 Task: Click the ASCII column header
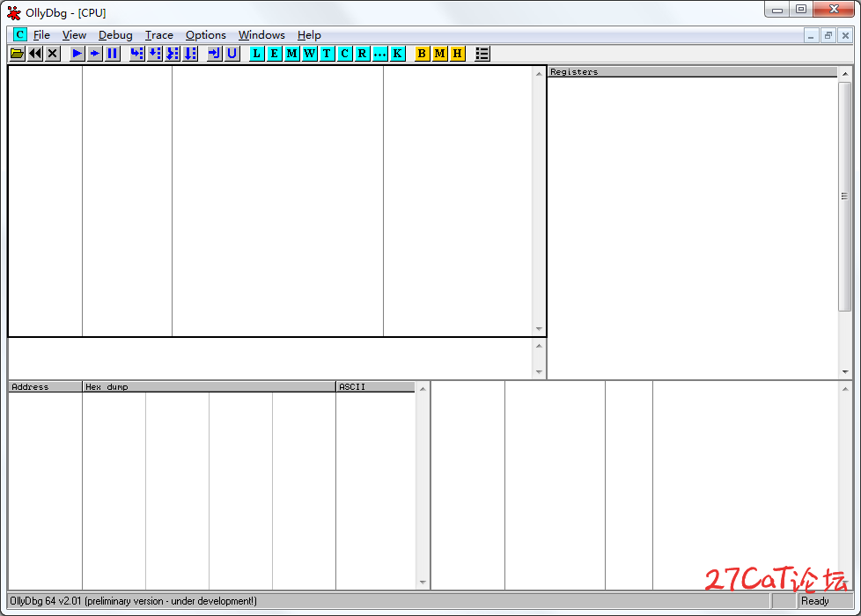(375, 387)
